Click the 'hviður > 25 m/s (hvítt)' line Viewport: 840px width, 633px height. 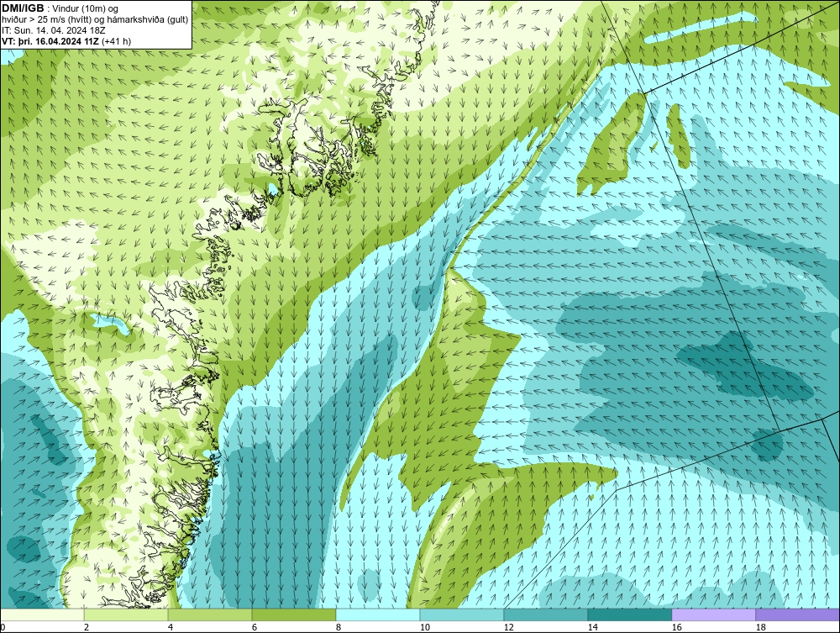[95, 19]
